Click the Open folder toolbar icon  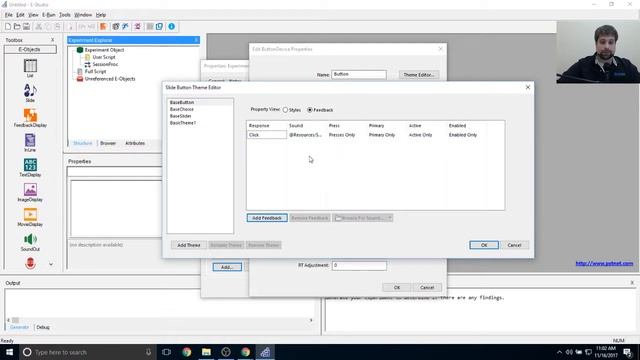tap(17, 27)
